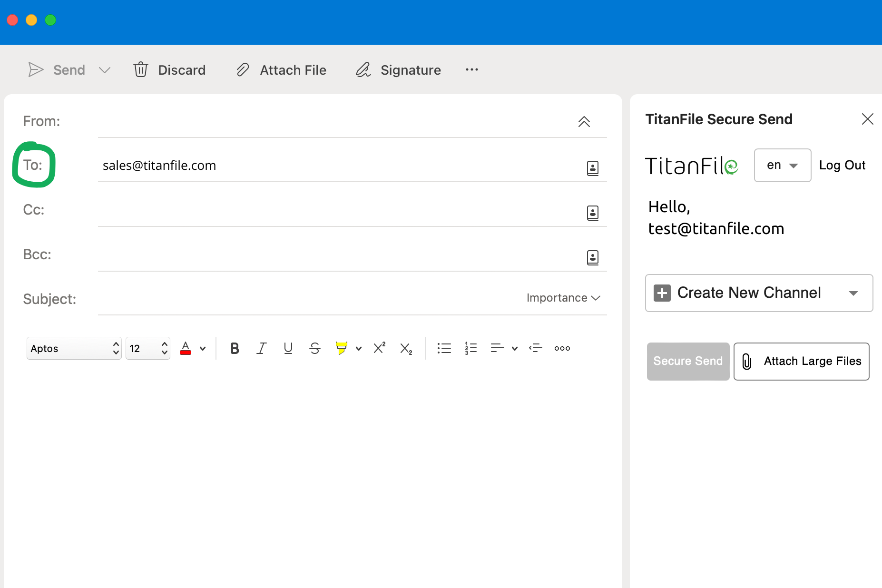This screenshot has width=882, height=588.
Task: Toggle bold formatting
Action: pyautogui.click(x=235, y=348)
